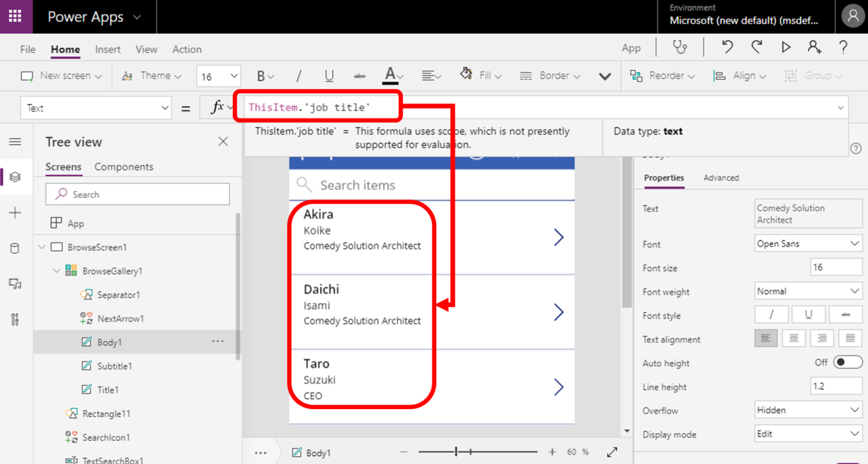Toggle italic formatting in toolbar

pyautogui.click(x=298, y=76)
